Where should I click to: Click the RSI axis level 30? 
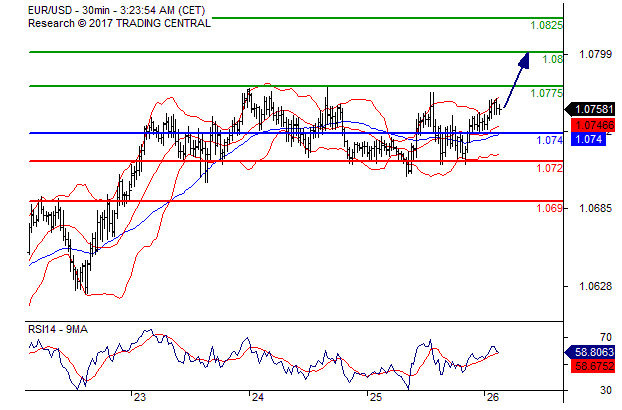pos(606,390)
